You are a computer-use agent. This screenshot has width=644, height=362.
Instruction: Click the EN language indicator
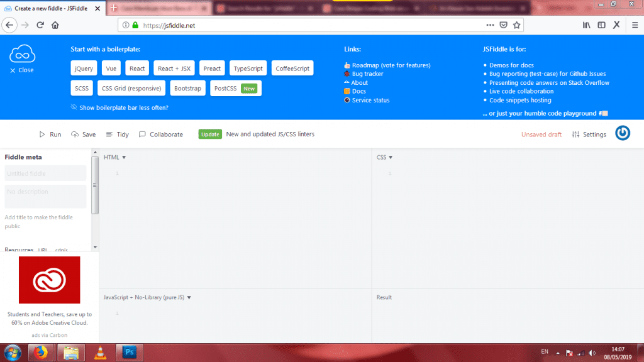point(545,352)
